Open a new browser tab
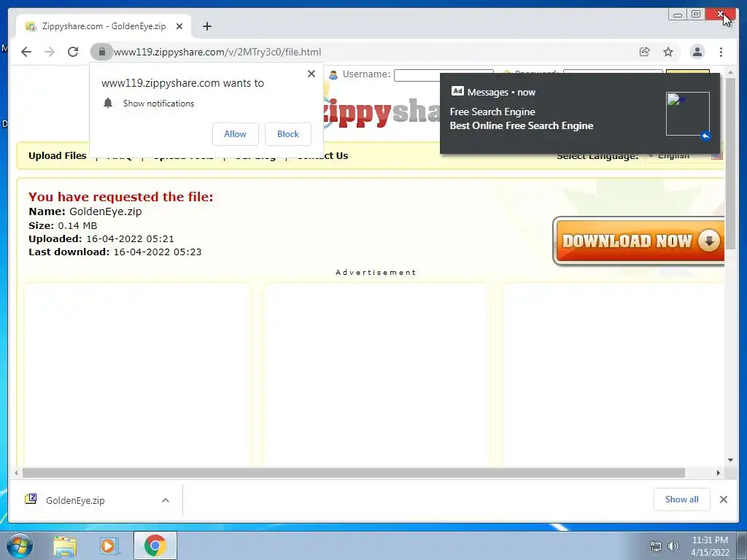This screenshot has width=747, height=560. [206, 26]
